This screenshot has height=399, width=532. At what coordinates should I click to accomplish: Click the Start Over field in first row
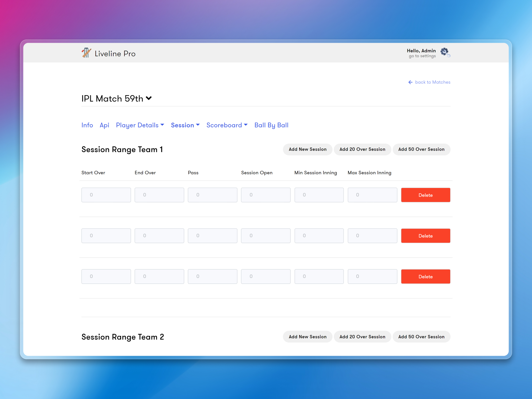pyautogui.click(x=106, y=195)
